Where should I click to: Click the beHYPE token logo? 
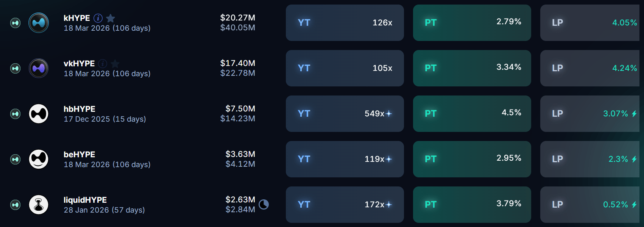39,159
